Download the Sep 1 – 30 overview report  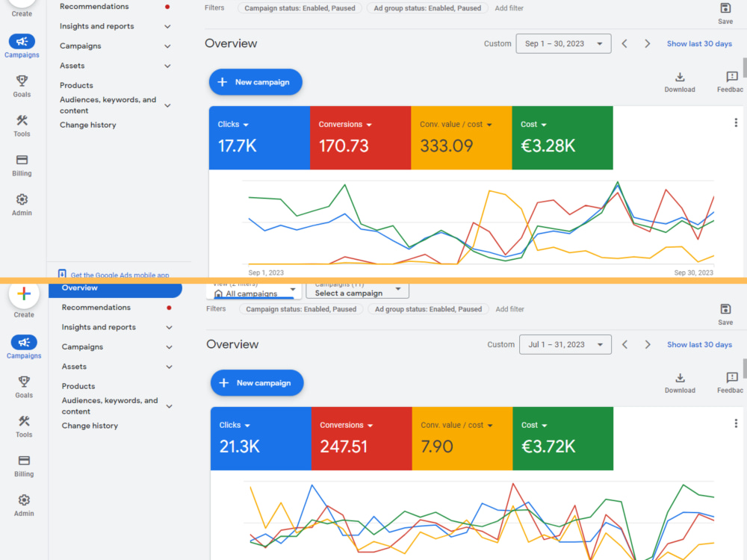680,77
